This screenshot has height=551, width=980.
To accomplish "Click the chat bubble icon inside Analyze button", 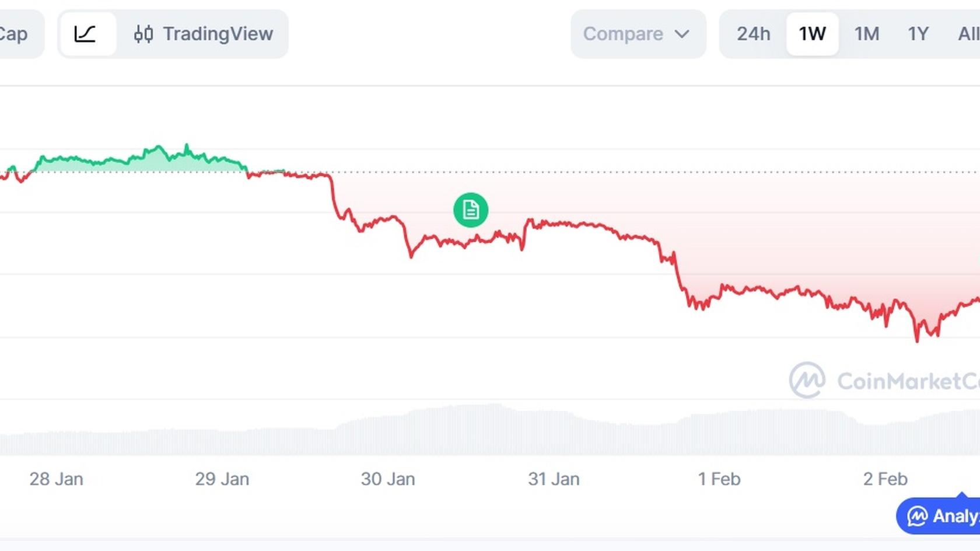I will pyautogui.click(x=918, y=516).
